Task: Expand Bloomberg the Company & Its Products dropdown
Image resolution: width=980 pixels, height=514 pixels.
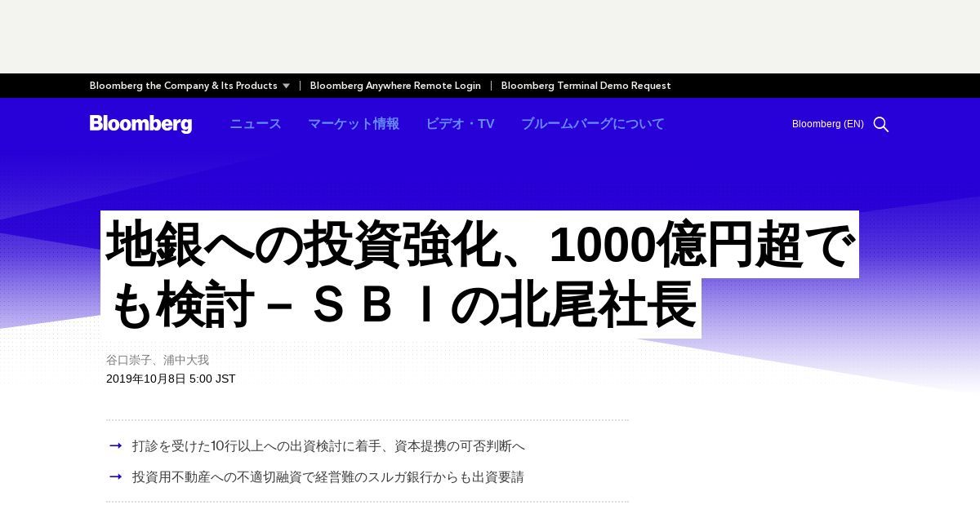Action: pyautogui.click(x=189, y=86)
